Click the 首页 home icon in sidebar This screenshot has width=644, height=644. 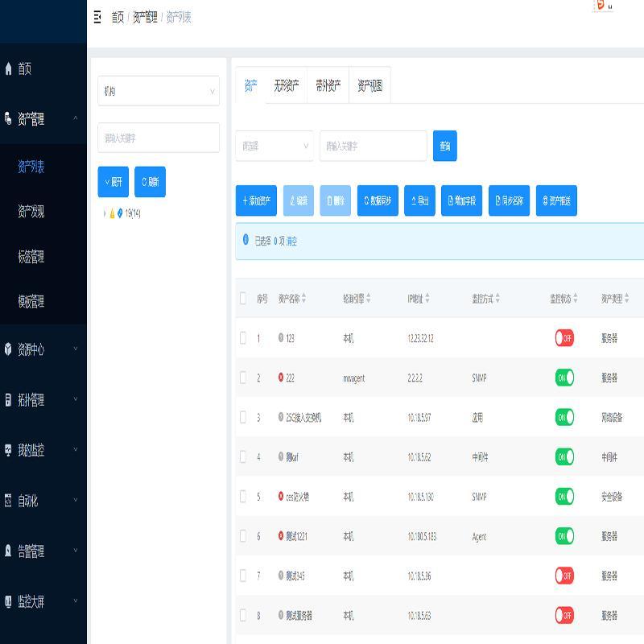point(9,69)
